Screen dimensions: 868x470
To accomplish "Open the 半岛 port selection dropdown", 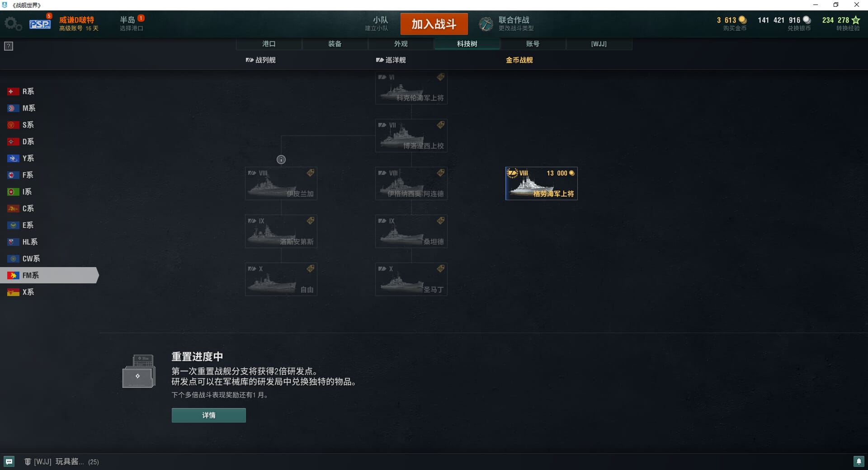I will (132, 23).
